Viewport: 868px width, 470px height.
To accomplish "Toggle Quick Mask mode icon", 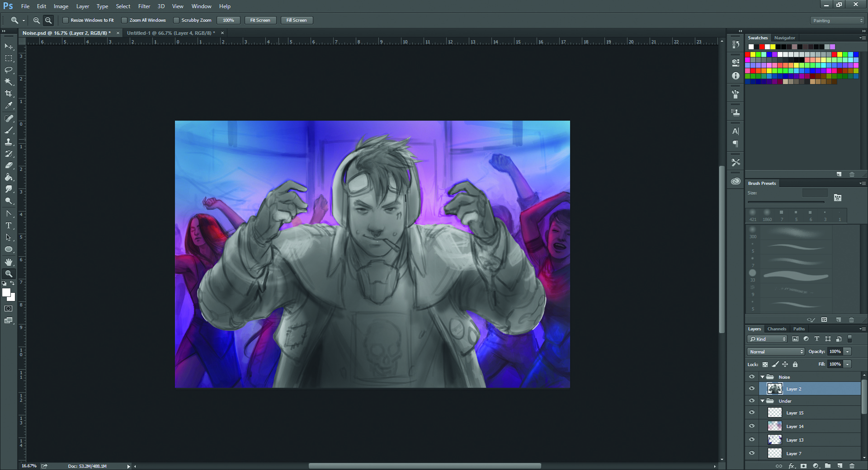I will (9, 309).
